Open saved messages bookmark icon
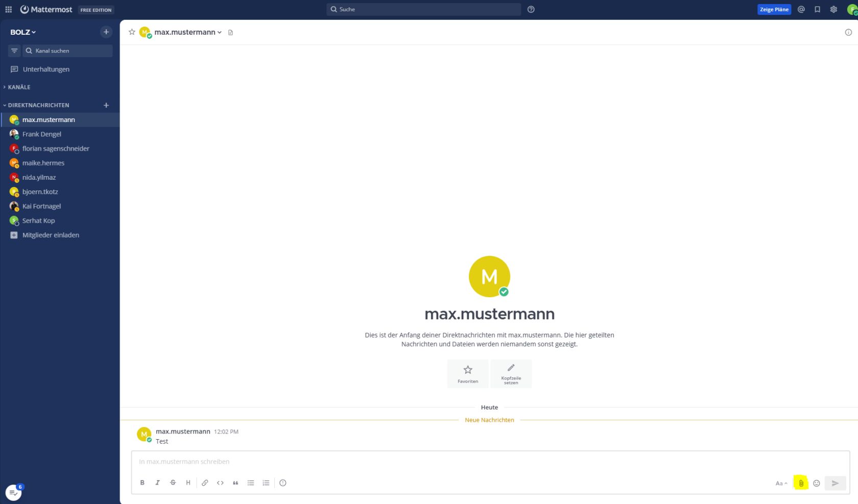 click(x=817, y=9)
